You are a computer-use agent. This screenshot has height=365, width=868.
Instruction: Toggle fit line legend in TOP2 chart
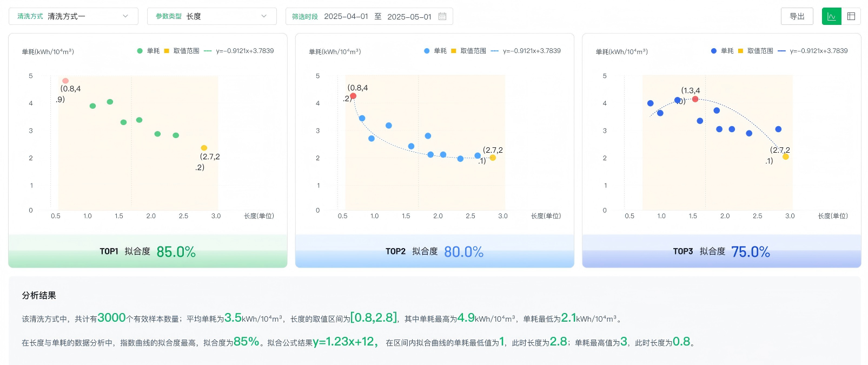point(526,51)
